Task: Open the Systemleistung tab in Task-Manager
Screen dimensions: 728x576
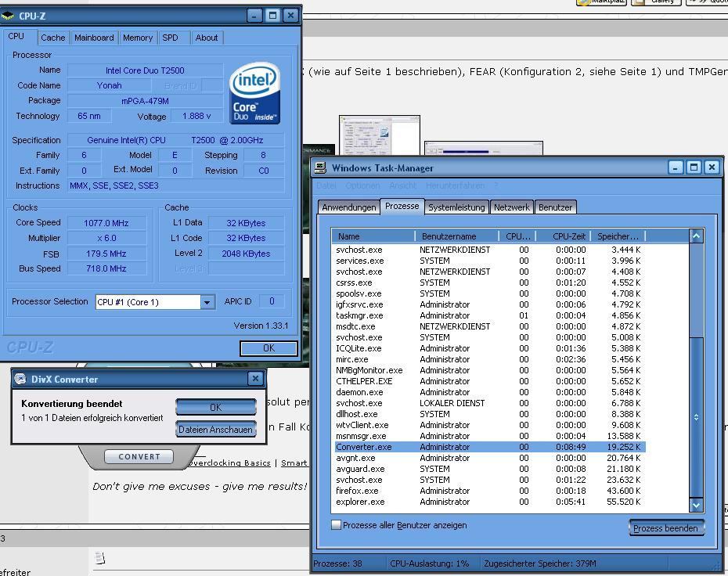Action: [456, 207]
